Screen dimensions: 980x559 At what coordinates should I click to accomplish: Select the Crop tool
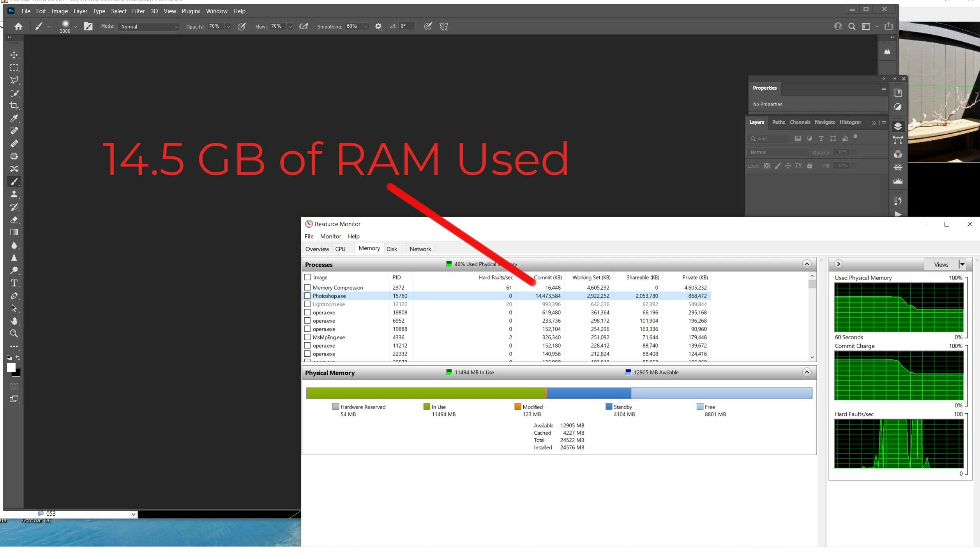tap(14, 106)
